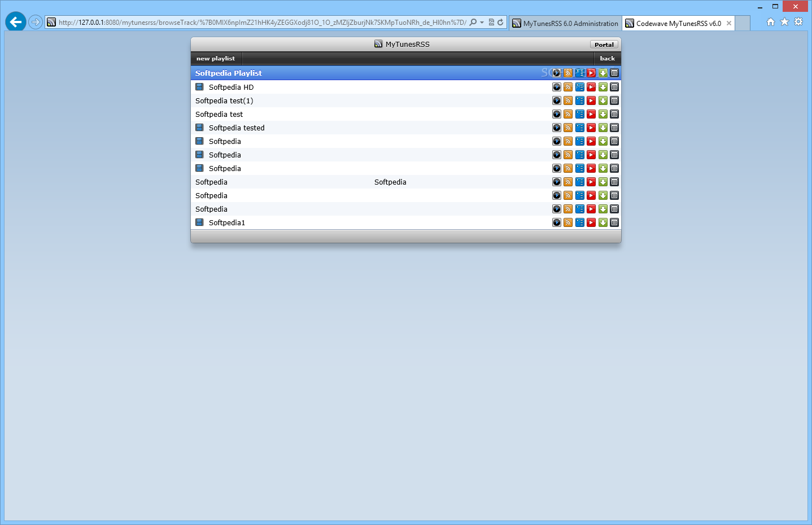Select the Softpedia test(1) track name
This screenshot has height=525, width=812.
pyautogui.click(x=224, y=100)
